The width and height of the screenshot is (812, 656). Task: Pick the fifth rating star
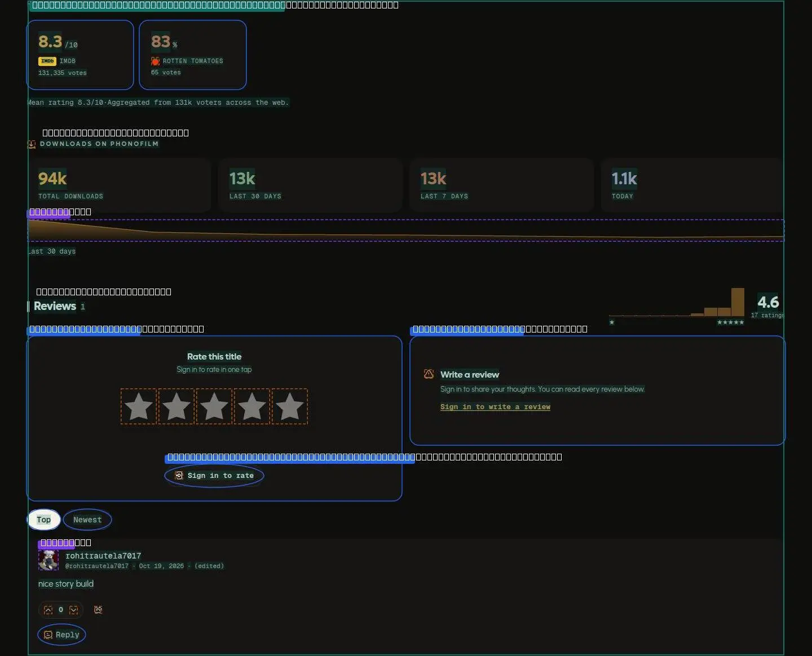click(290, 406)
